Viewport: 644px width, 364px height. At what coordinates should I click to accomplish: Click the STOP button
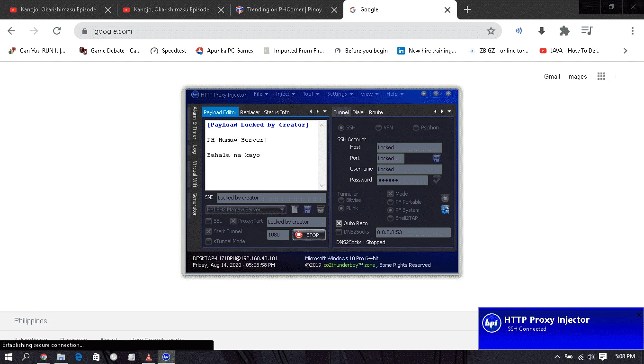(x=309, y=235)
